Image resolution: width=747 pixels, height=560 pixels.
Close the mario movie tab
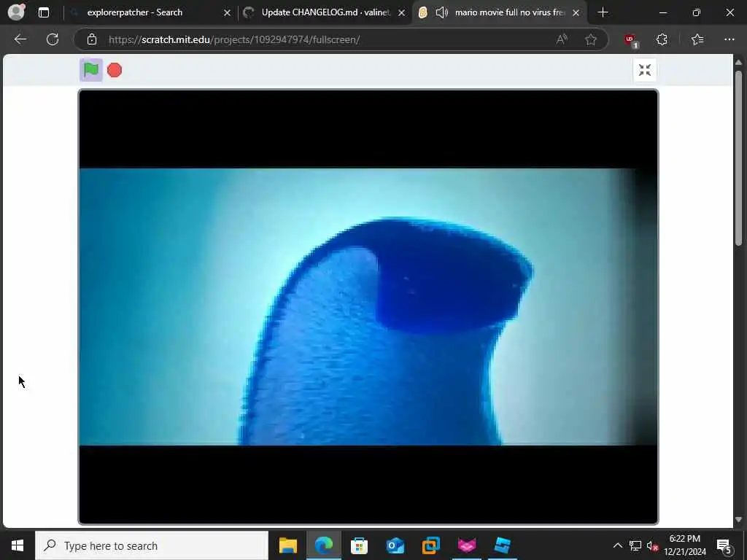pyautogui.click(x=576, y=13)
